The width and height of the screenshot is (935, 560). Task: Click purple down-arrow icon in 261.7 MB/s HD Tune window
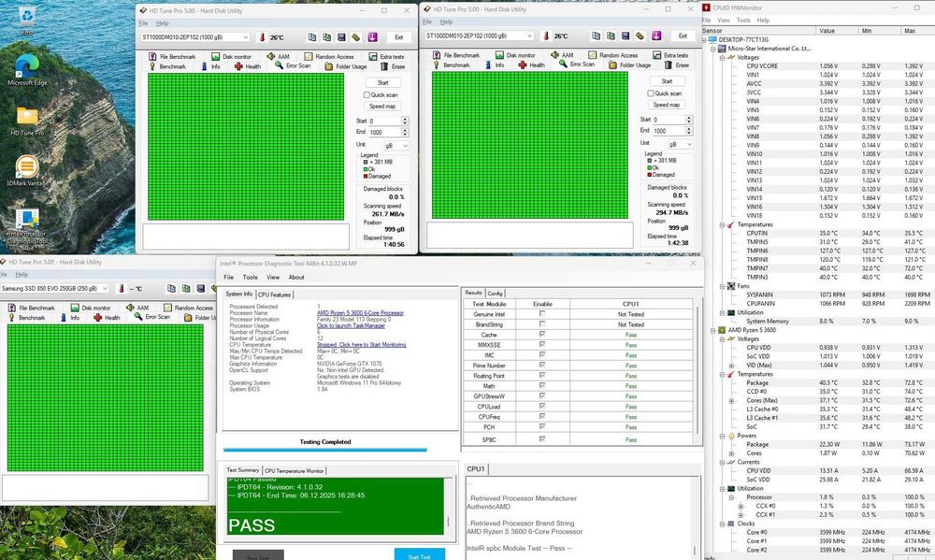372,37
